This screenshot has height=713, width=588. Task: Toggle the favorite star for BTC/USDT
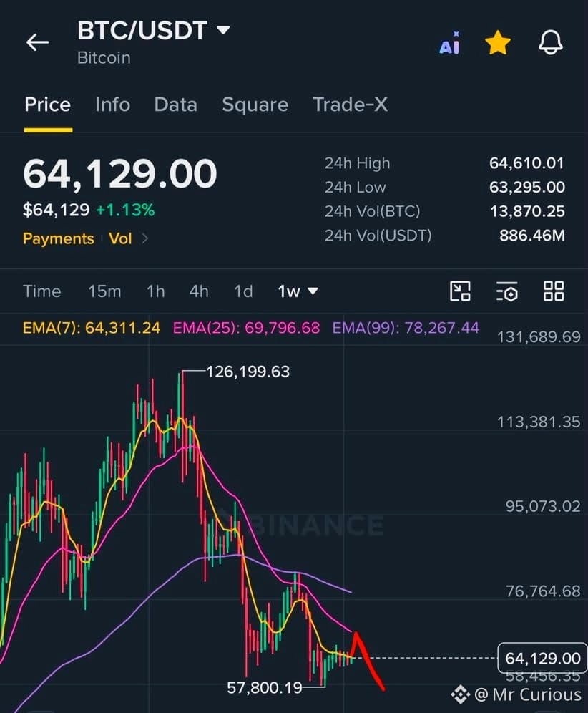[498, 43]
